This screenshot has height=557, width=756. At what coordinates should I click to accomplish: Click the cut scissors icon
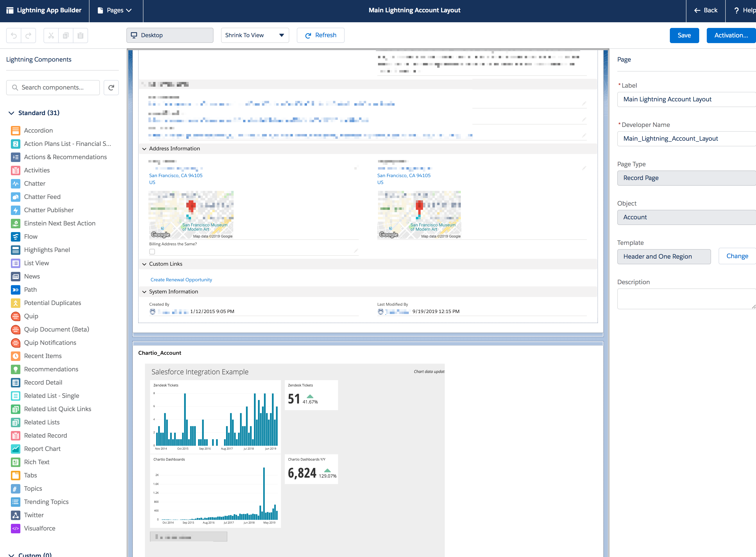coord(51,35)
